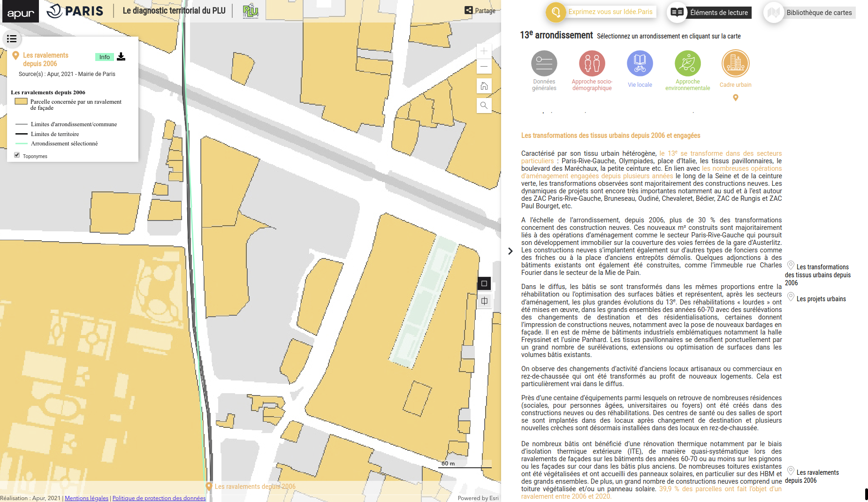Switch to split map view
The image size is (868, 502).
point(484,301)
